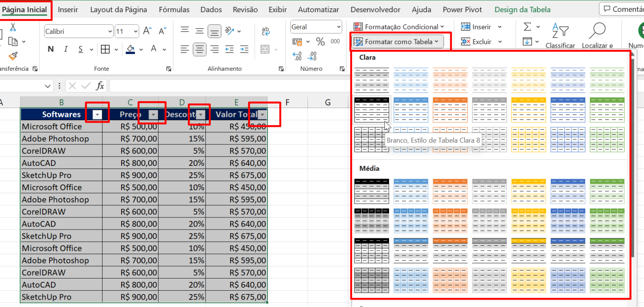Click the Comentários button
The height and width of the screenshot is (307, 644).
point(622,9)
